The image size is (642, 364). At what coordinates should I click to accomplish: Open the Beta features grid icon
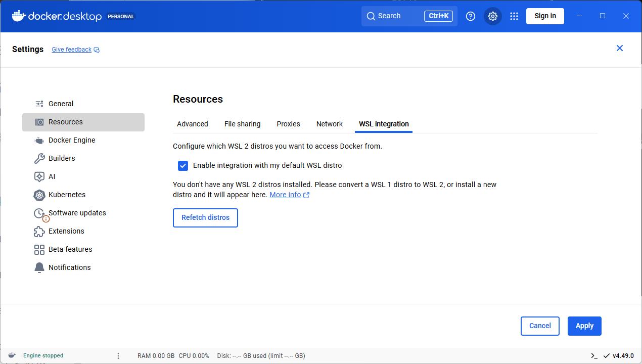pos(39,249)
